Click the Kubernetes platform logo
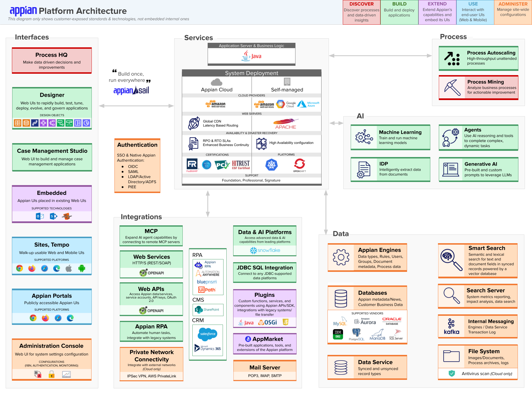Screen dimensions: 532x396 coord(271,165)
